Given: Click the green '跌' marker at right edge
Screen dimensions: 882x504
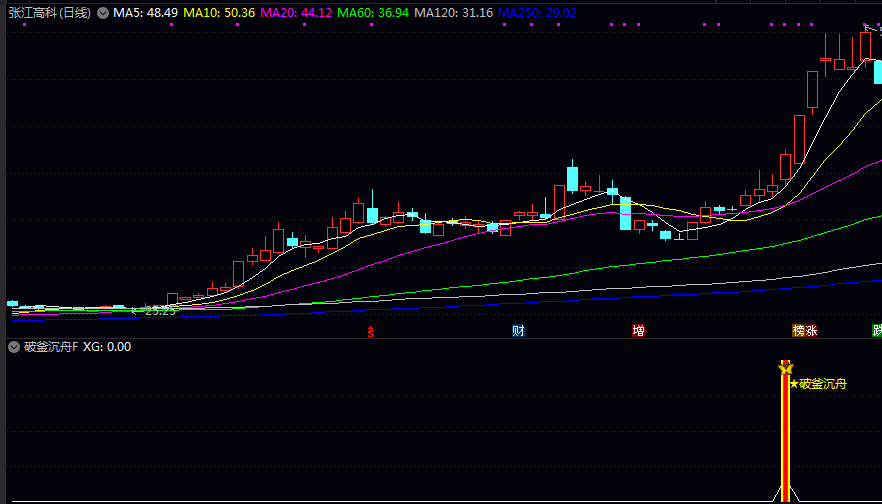Looking at the screenshot, I should (x=876, y=331).
